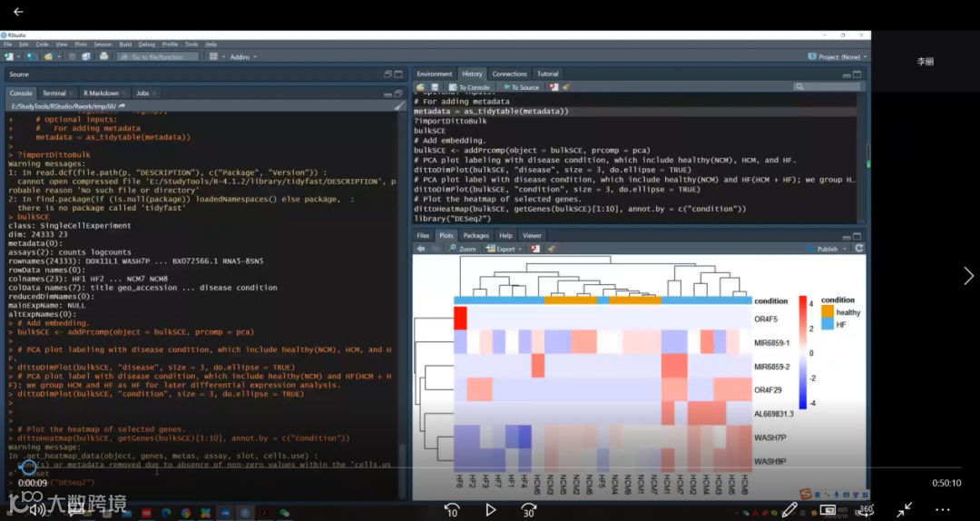This screenshot has width=980, height=521.
Task: Click the To Console button
Action: (469, 87)
